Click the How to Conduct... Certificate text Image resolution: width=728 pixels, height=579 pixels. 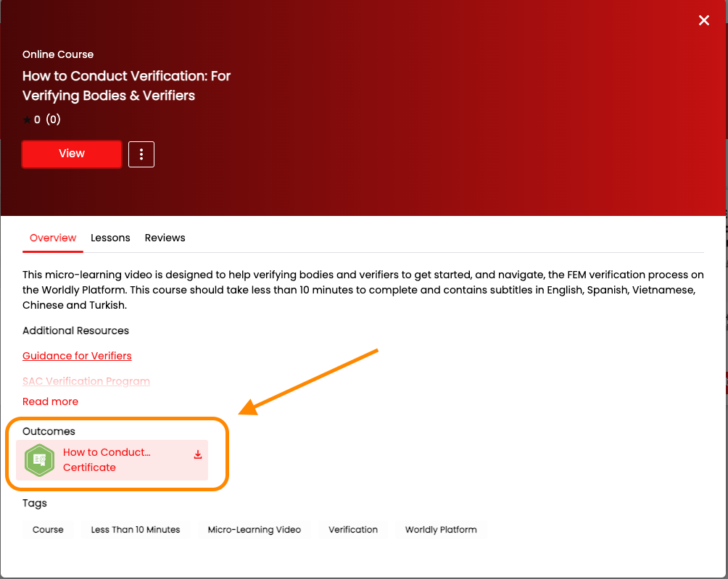tap(107, 459)
